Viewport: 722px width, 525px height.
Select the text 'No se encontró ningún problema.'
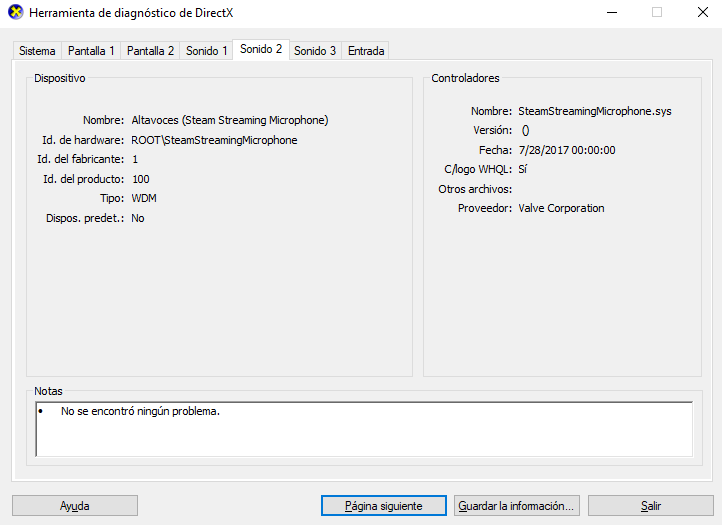(x=140, y=411)
